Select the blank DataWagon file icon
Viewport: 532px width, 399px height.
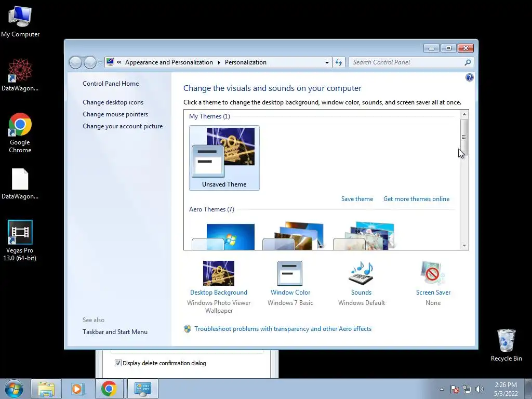pos(20,184)
